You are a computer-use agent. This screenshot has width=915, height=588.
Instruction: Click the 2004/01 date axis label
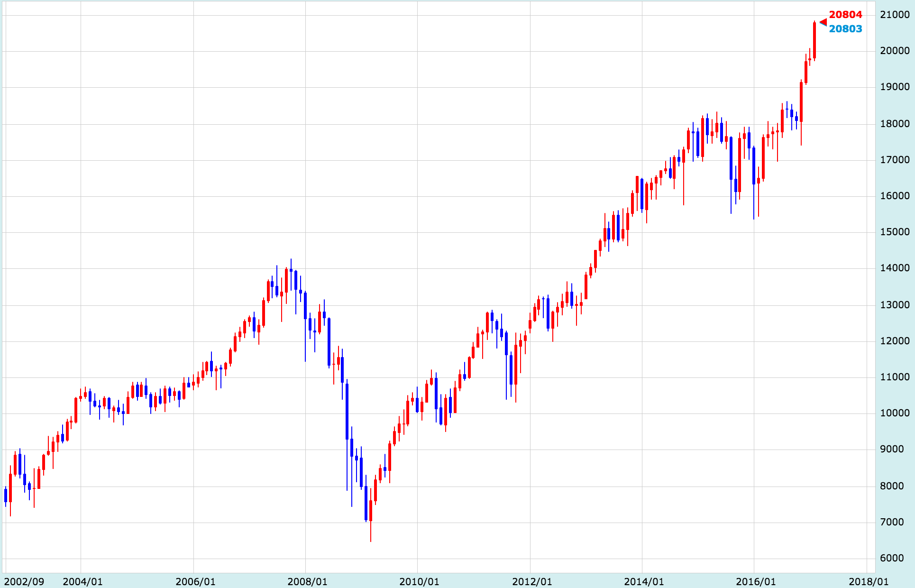(82, 581)
